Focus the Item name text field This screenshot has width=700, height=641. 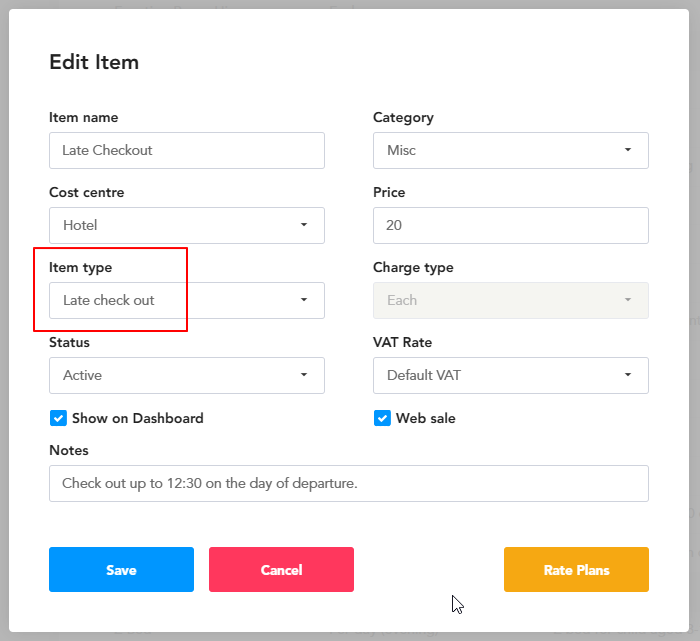pyautogui.click(x=186, y=150)
